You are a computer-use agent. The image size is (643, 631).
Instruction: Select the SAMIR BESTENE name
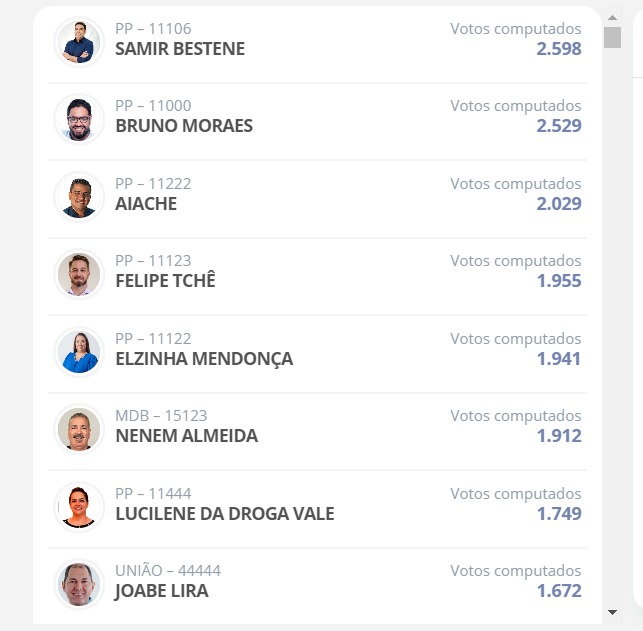pyautogui.click(x=180, y=49)
